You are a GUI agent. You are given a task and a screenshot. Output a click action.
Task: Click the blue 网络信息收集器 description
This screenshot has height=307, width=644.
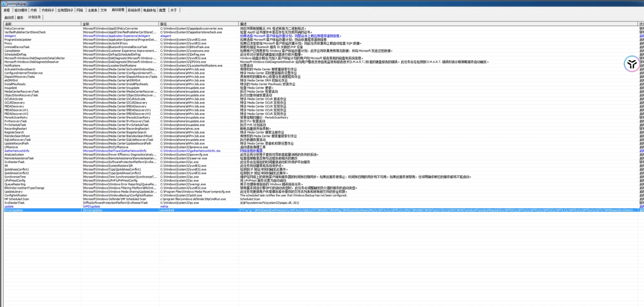click(x=251, y=151)
